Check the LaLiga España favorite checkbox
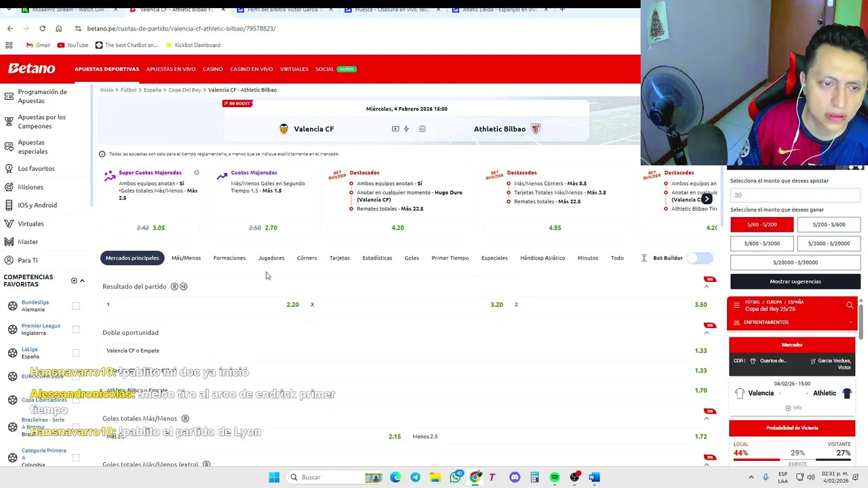Viewport: 868px width, 488px height. click(76, 353)
